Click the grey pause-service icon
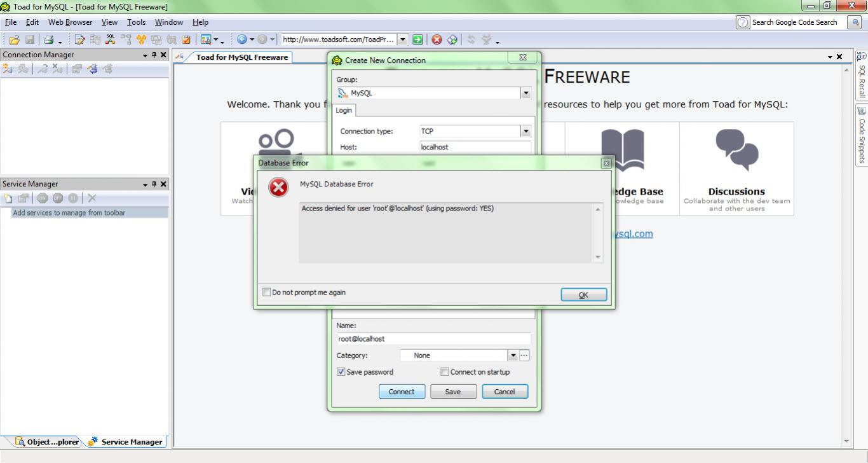868x463 pixels. [x=73, y=198]
